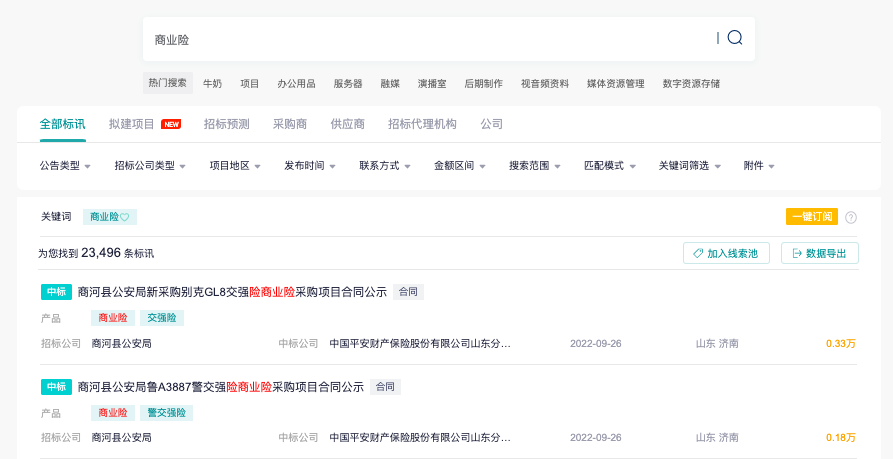Click the 警交强险 product tag
Image resolution: width=893 pixels, height=459 pixels.
click(166, 413)
